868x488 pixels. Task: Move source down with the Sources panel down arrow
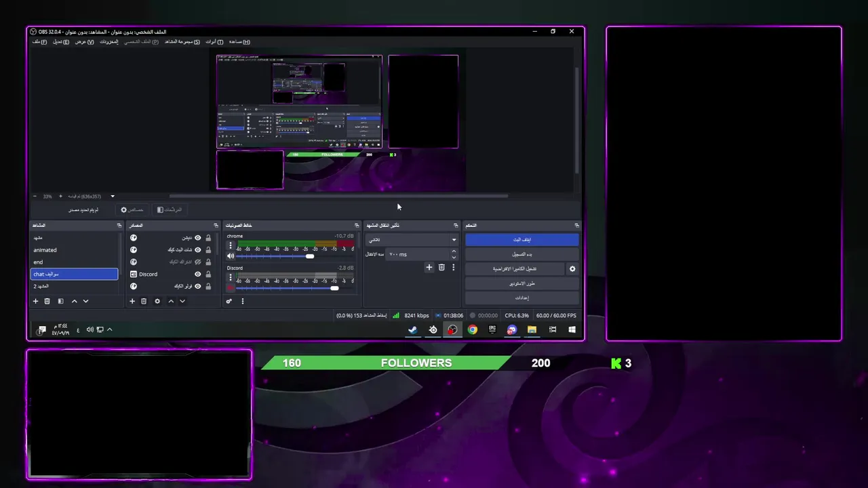click(x=182, y=301)
